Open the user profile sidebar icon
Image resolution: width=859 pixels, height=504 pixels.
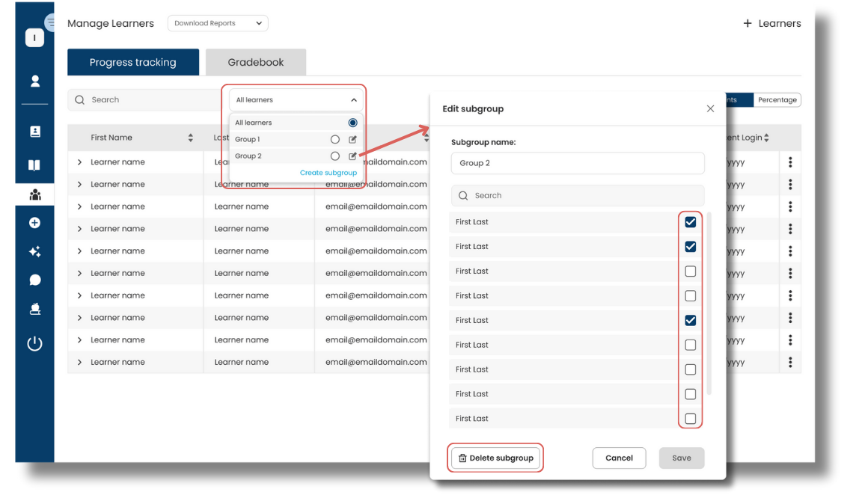[35, 81]
